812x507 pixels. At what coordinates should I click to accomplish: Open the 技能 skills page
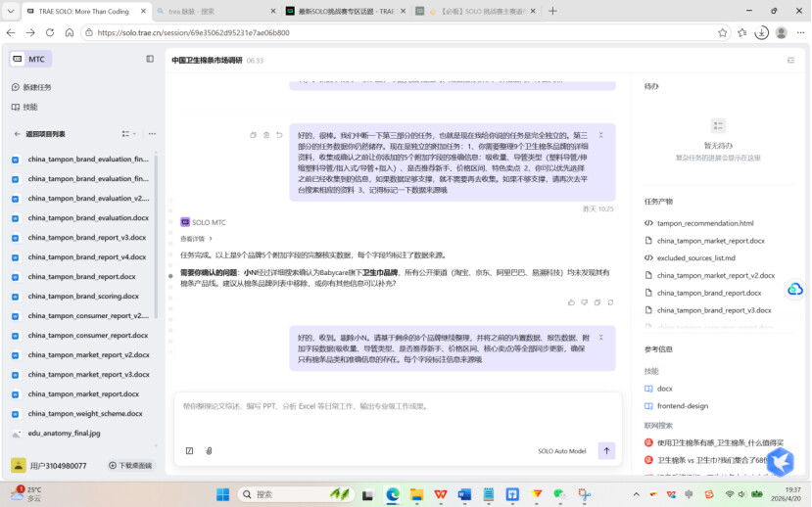coord(29,107)
